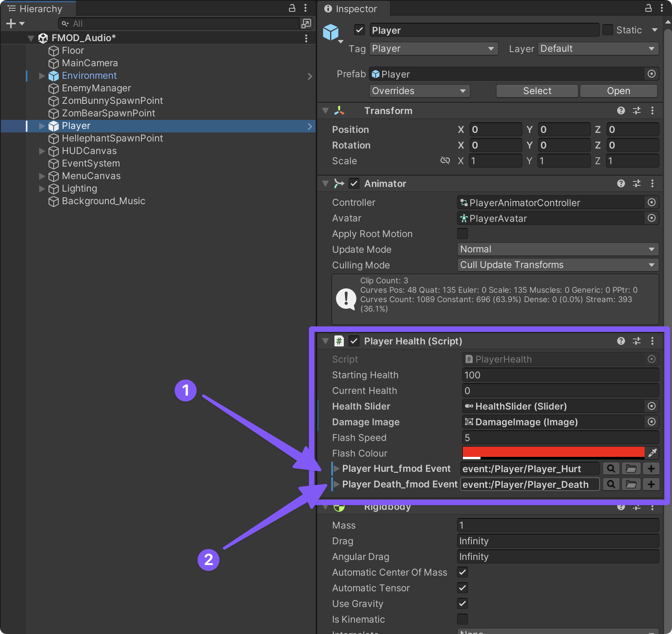Search FMOD event for Player Hurt
Image resolution: width=672 pixels, height=634 pixels.
(611, 469)
